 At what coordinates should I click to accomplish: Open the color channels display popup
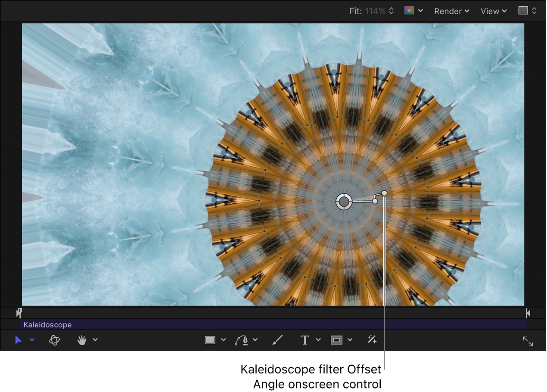pos(413,11)
